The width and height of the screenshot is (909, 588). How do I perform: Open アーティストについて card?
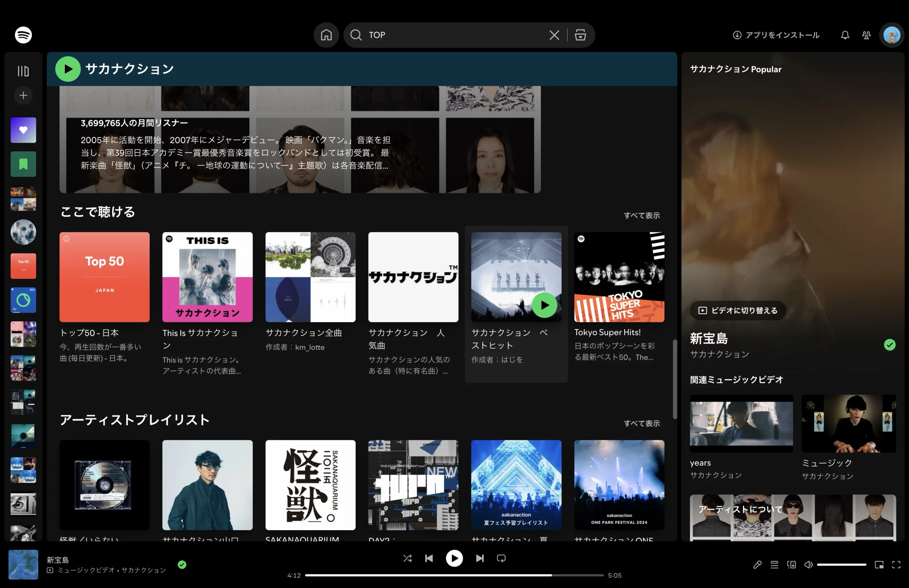(x=793, y=518)
